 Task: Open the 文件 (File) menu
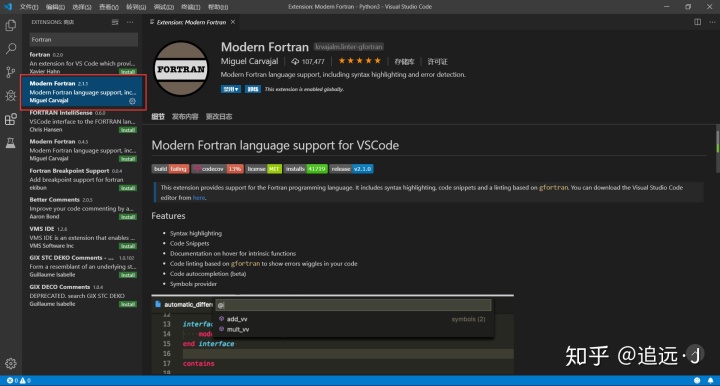pos(28,7)
